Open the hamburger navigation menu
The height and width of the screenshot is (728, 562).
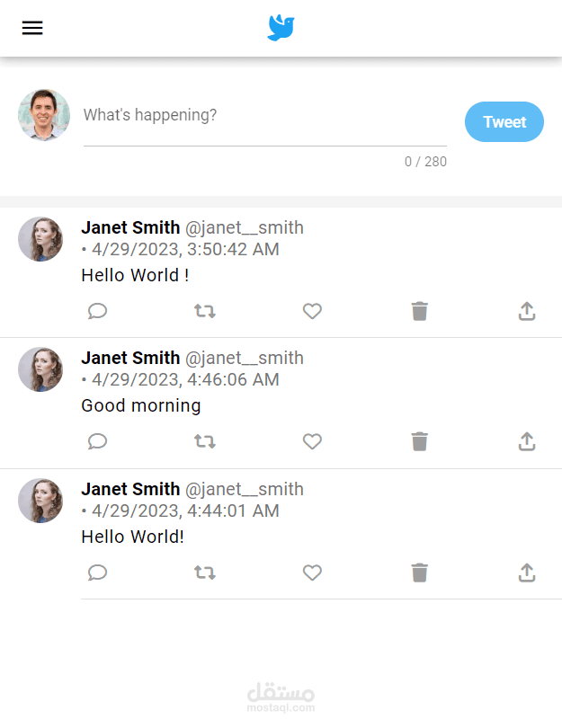[x=32, y=28]
